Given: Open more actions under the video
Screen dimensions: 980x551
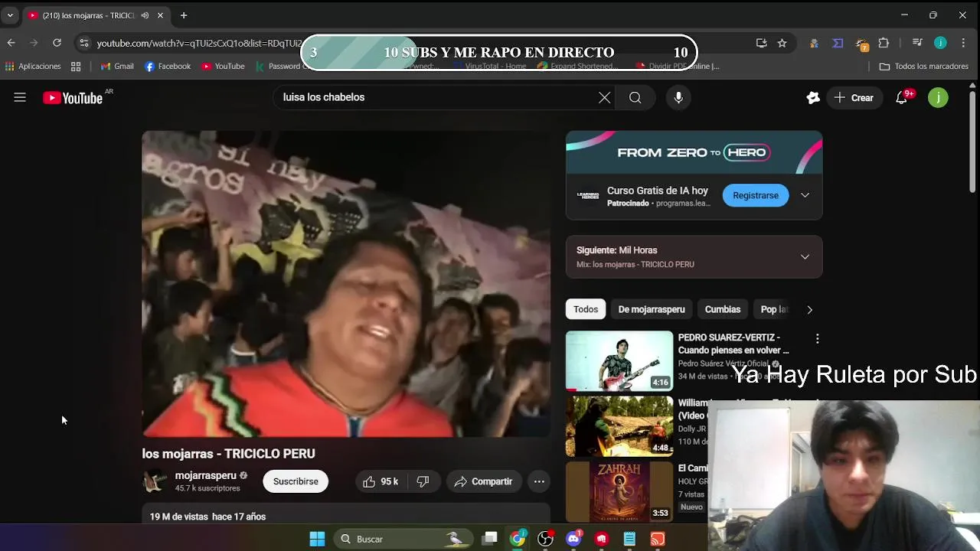Looking at the screenshot, I should pyautogui.click(x=539, y=481).
